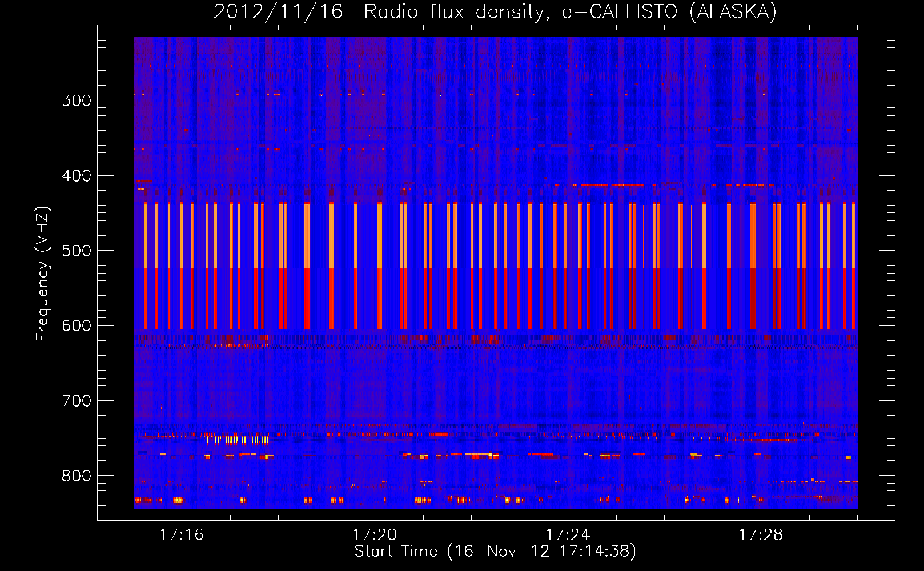This screenshot has height=571, width=924.
Task: Click the 300 frequency tick label
Action: pyautogui.click(x=77, y=100)
